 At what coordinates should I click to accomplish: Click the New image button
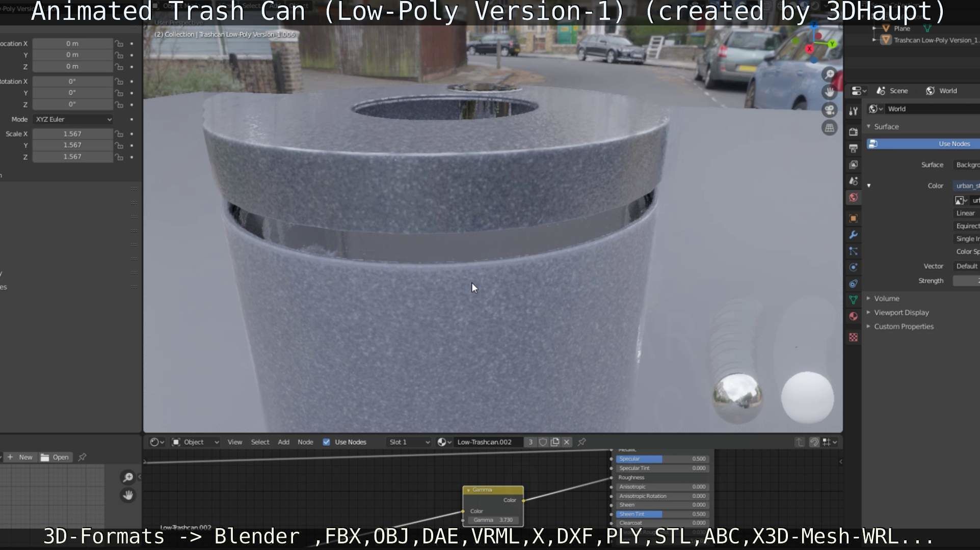pyautogui.click(x=20, y=457)
